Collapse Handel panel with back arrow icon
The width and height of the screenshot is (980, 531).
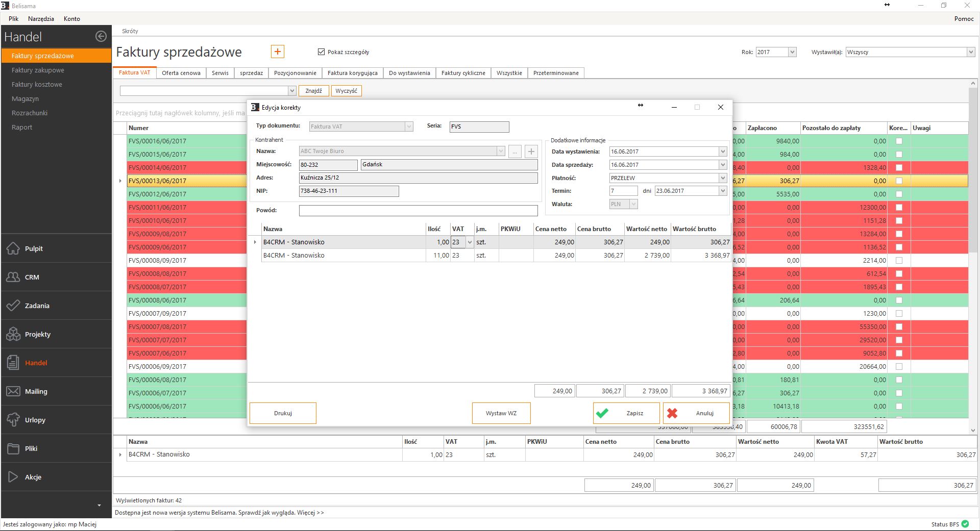tap(101, 36)
